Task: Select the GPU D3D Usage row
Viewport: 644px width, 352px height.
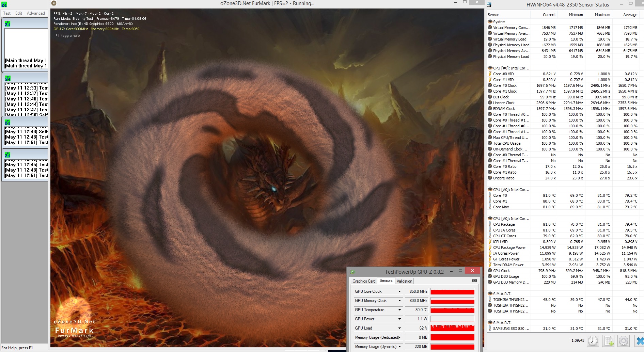Action: click(x=563, y=276)
